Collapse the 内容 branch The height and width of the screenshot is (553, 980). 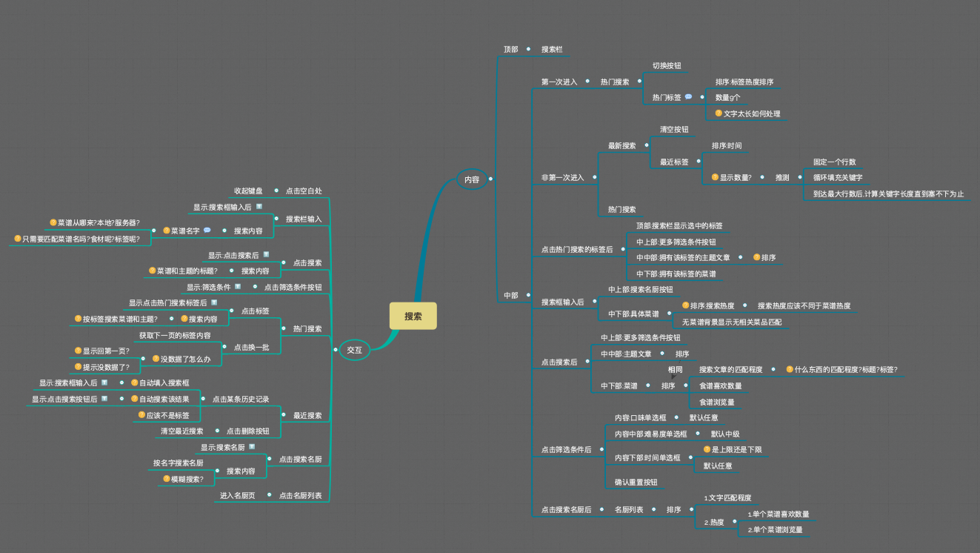click(x=490, y=179)
